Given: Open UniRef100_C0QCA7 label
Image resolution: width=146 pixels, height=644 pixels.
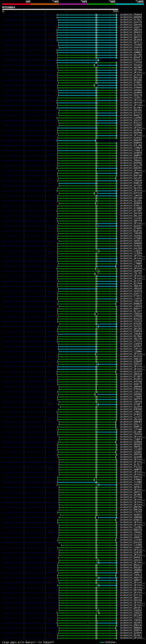Looking at the screenshot, I should pos(131,251).
